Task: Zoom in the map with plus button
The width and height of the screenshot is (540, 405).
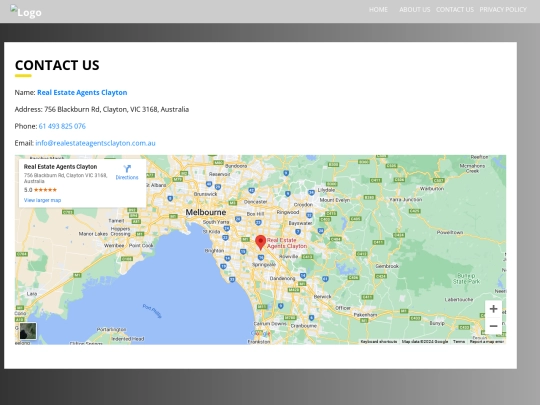Action: (493, 309)
